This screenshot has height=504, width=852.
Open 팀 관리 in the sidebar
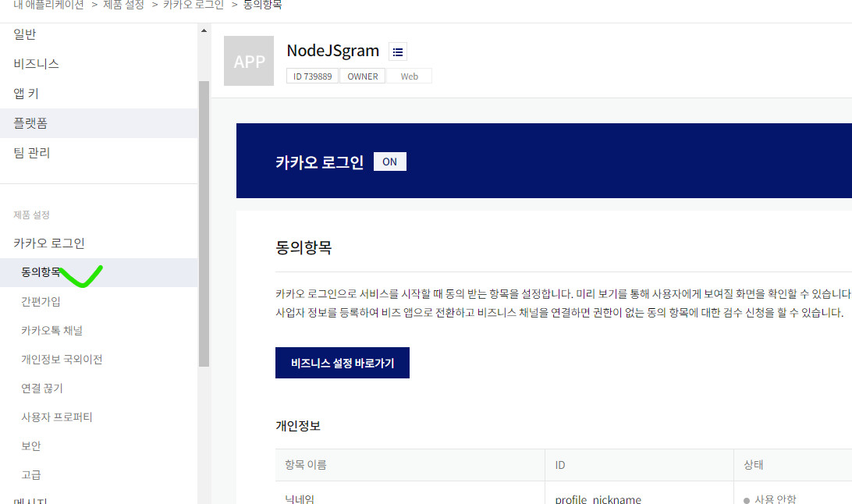coord(31,153)
